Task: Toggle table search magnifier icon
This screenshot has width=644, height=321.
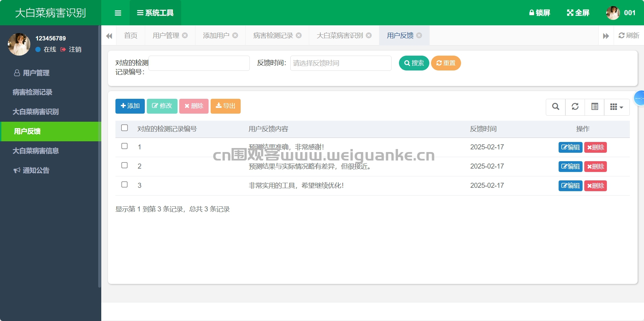Action: [556, 107]
